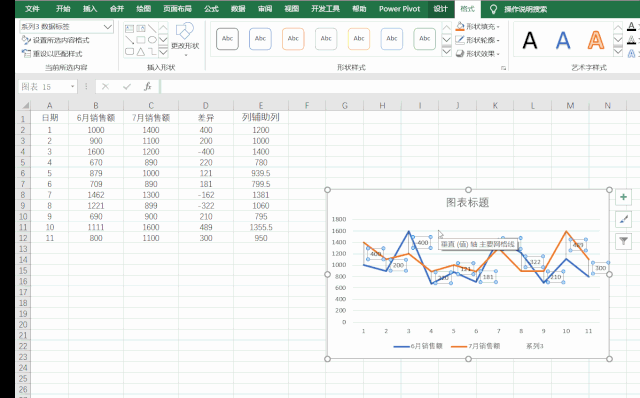
Task: Switch to the 数据 Data tab
Action: tap(238, 9)
